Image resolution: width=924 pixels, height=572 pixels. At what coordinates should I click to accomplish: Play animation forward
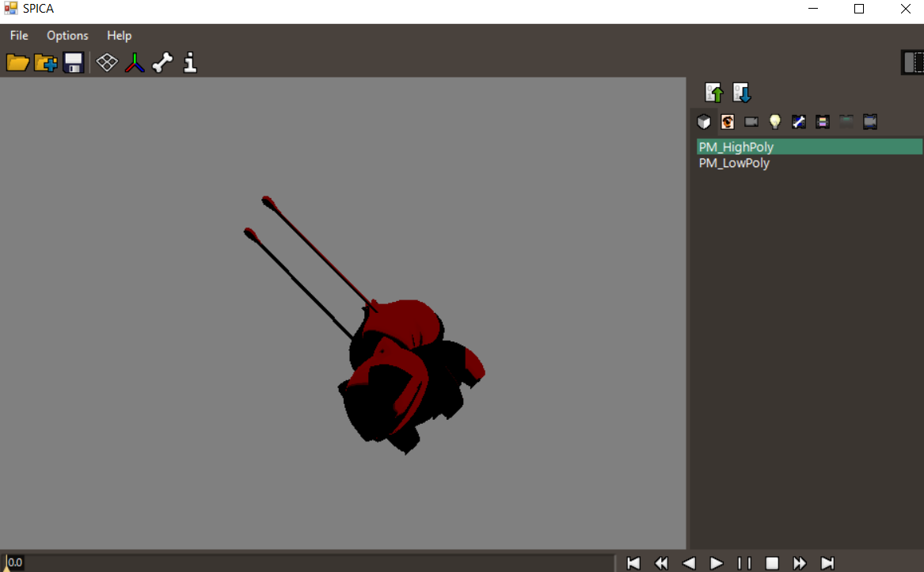pyautogui.click(x=717, y=563)
